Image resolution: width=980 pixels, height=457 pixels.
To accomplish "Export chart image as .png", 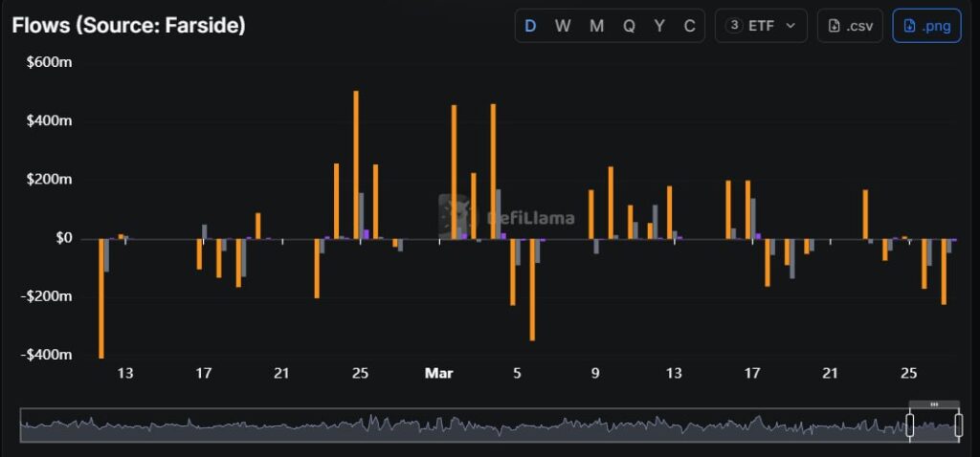I will (926, 26).
